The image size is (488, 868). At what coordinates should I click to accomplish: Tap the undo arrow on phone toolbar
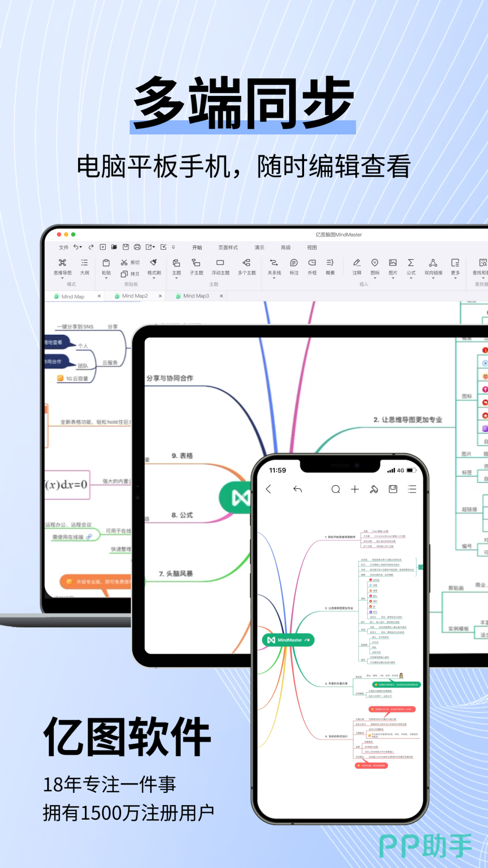click(297, 489)
